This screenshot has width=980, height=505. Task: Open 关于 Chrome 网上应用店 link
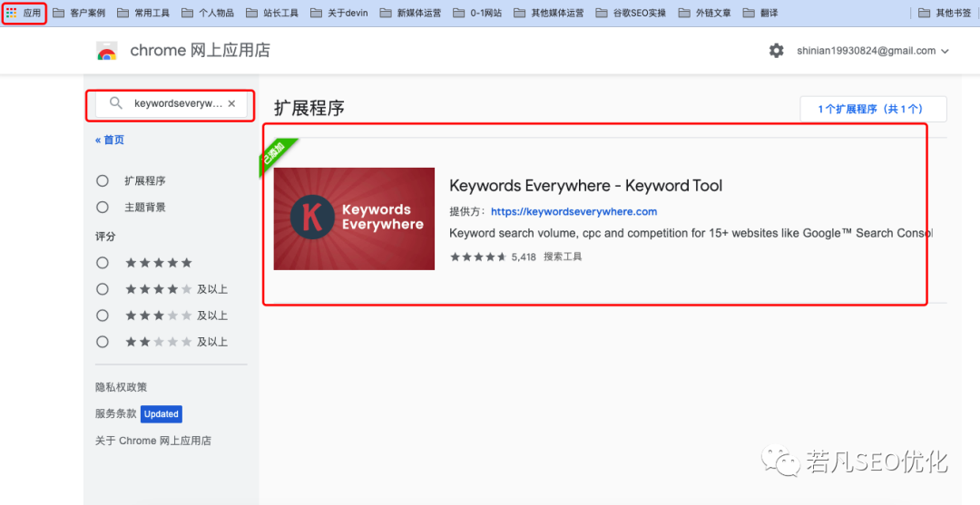tap(153, 441)
